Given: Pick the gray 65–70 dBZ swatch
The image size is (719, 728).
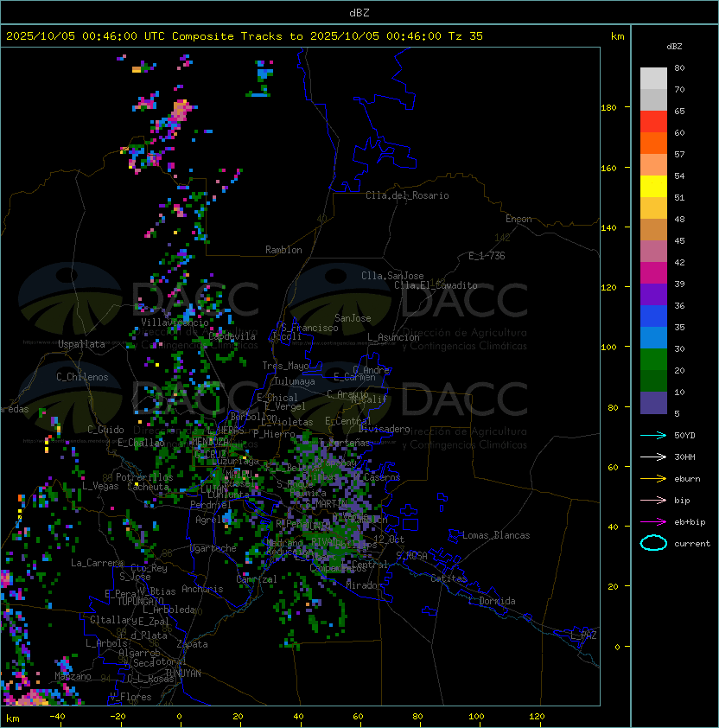Looking at the screenshot, I should pyautogui.click(x=653, y=99).
